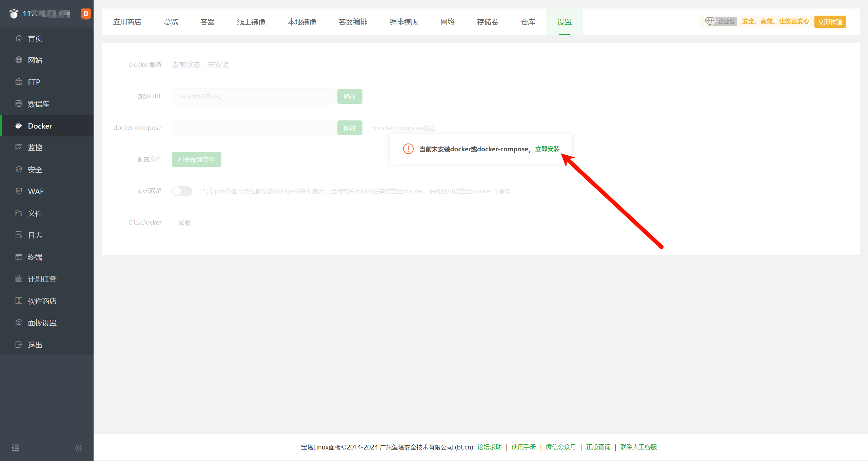Viewport: 868px width, 461px height.
Task: Switch to the 容器 tab
Action: (x=208, y=22)
